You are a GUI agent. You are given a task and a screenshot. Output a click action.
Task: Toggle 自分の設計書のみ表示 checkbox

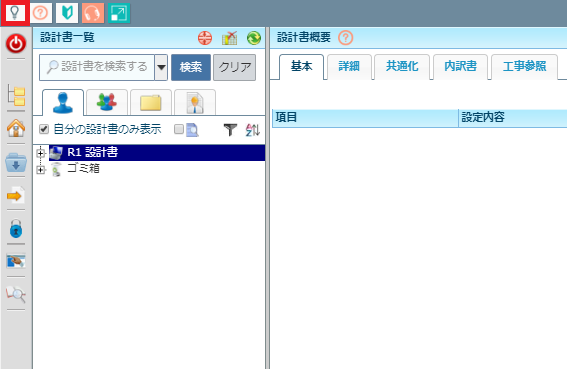[44, 129]
